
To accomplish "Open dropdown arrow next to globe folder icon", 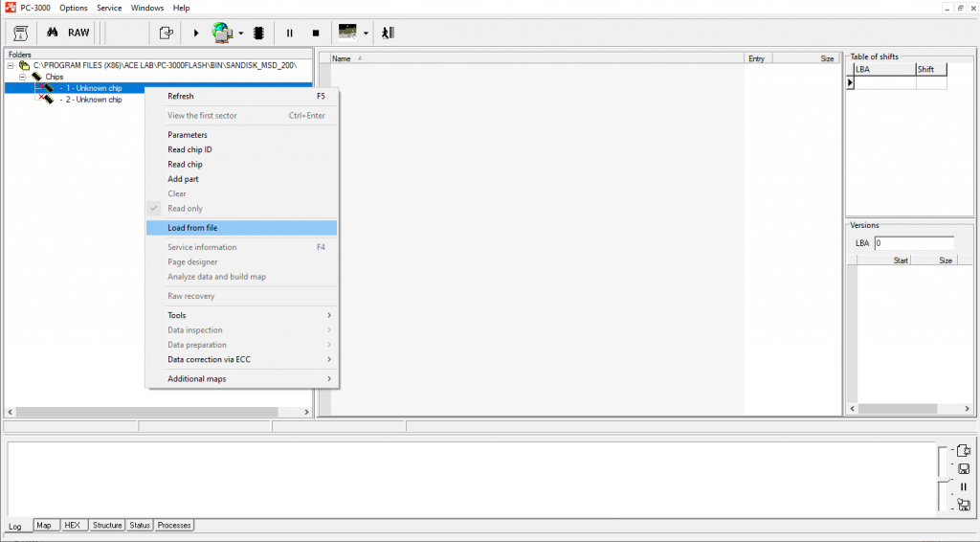I will pyautogui.click(x=240, y=33).
